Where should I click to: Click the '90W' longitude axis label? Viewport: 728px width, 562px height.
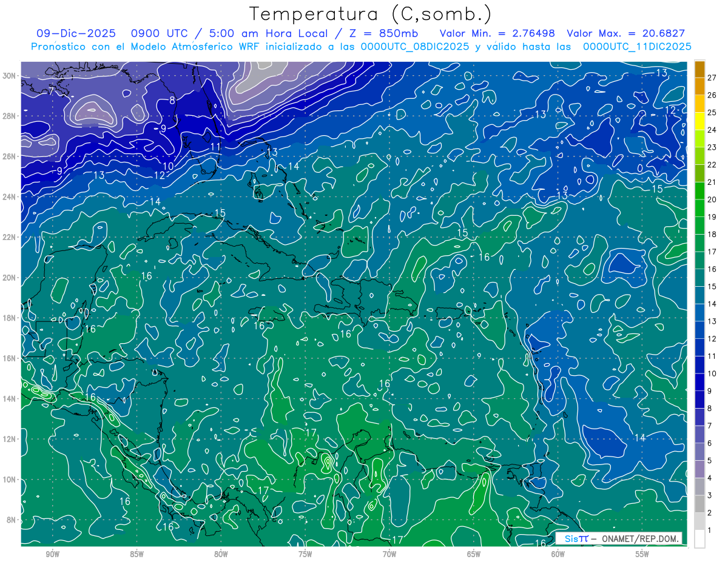(52, 555)
